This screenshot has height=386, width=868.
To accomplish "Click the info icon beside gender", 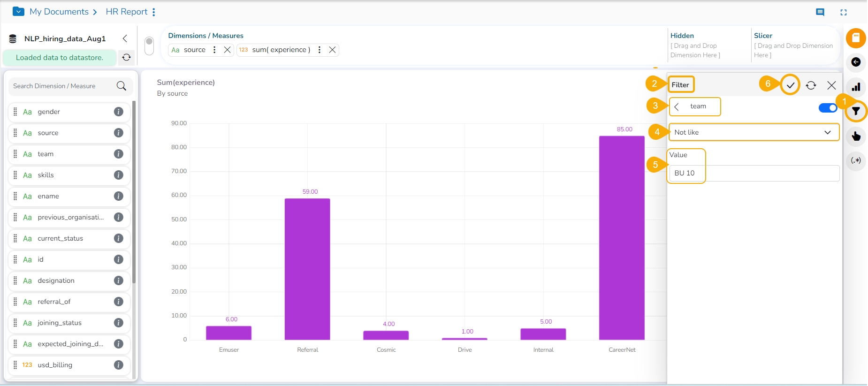I will pos(119,112).
